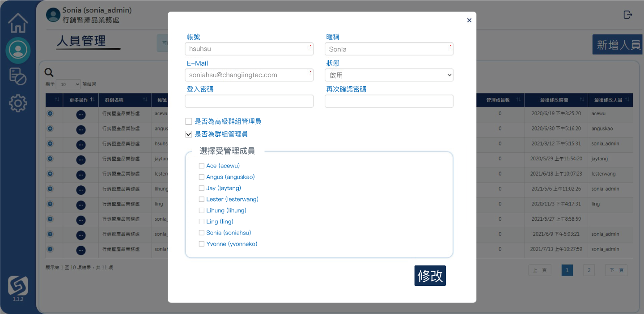644x314 pixels.
Task: Close the edit dialog with X
Action: point(469,20)
